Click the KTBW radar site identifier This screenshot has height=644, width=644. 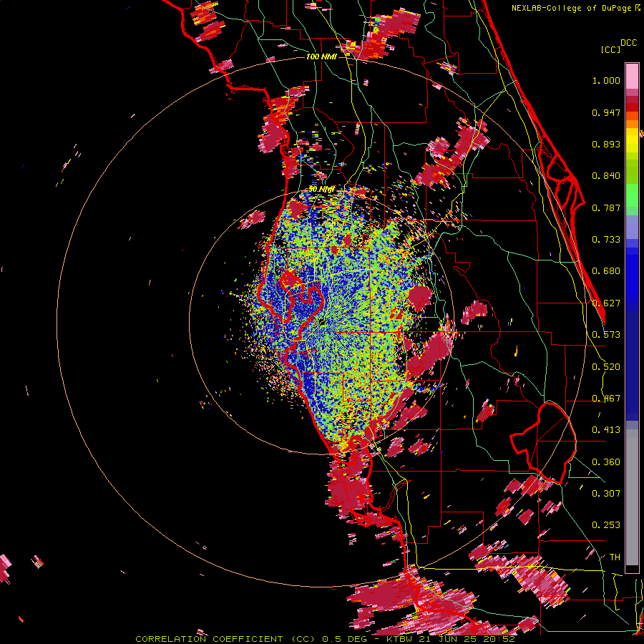399,639
